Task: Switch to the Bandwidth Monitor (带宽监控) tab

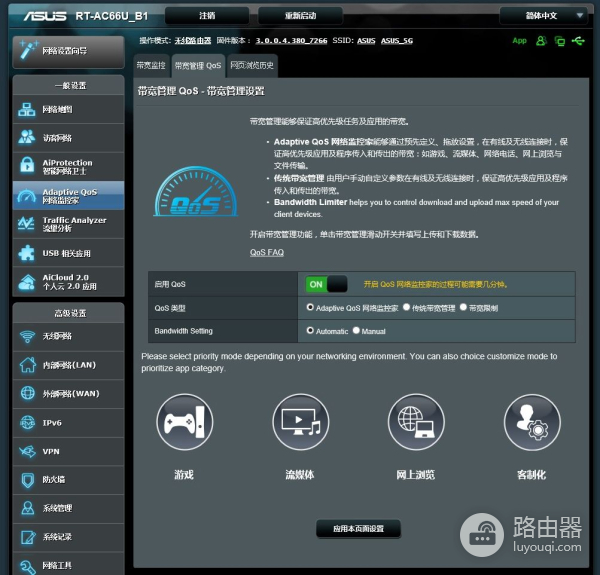Action: point(152,66)
